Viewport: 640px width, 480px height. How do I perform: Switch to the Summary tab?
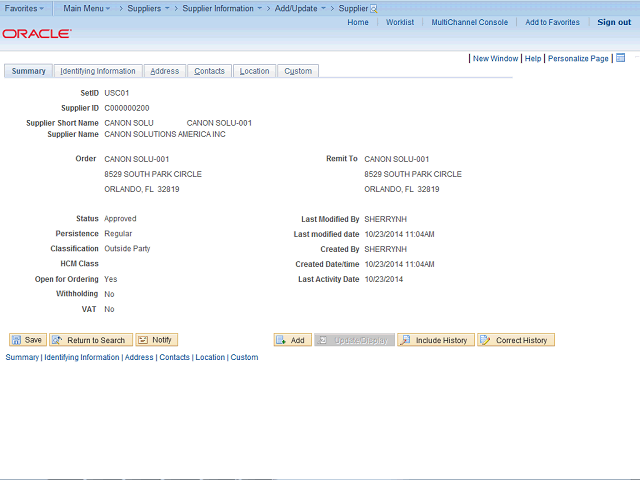(x=28, y=71)
